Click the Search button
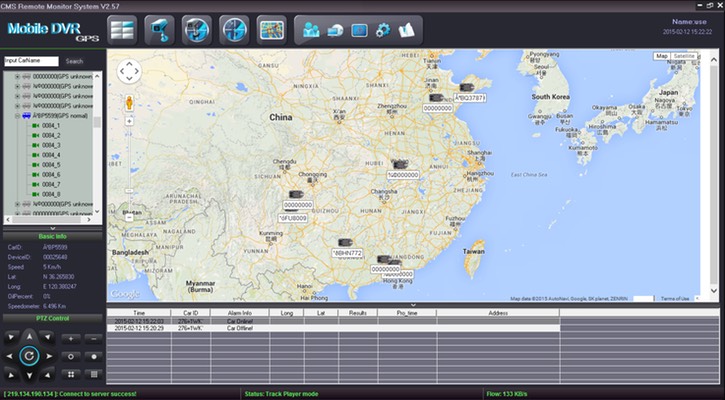 (x=74, y=61)
